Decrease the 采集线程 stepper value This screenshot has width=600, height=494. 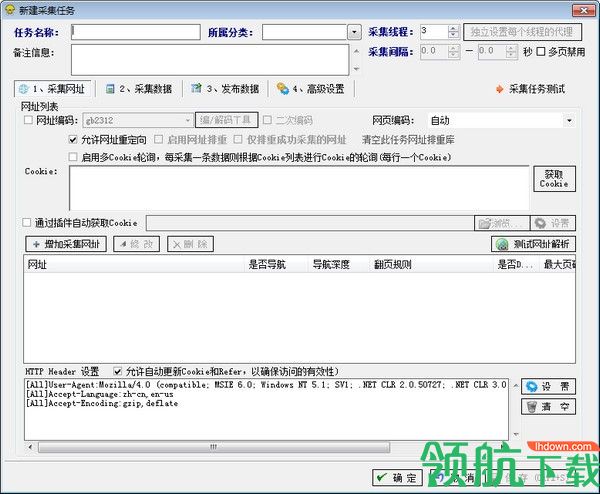point(453,35)
